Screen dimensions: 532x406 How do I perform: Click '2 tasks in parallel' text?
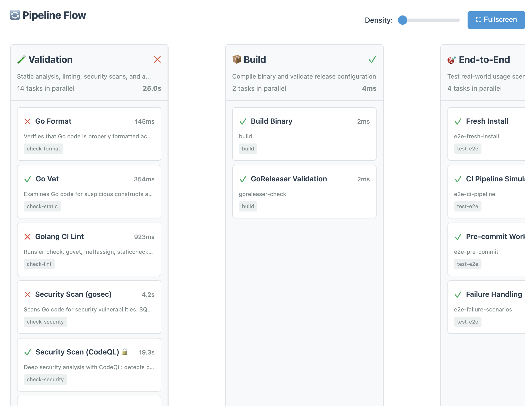[259, 88]
